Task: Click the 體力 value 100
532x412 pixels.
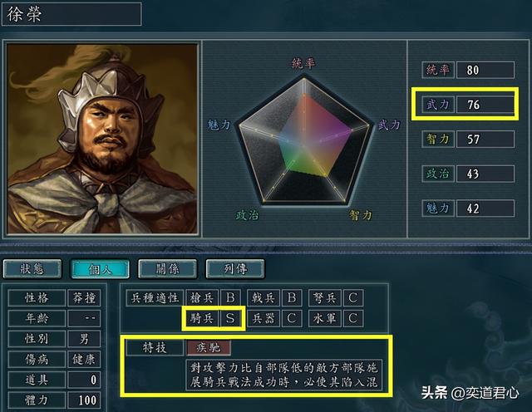Action: (84, 400)
